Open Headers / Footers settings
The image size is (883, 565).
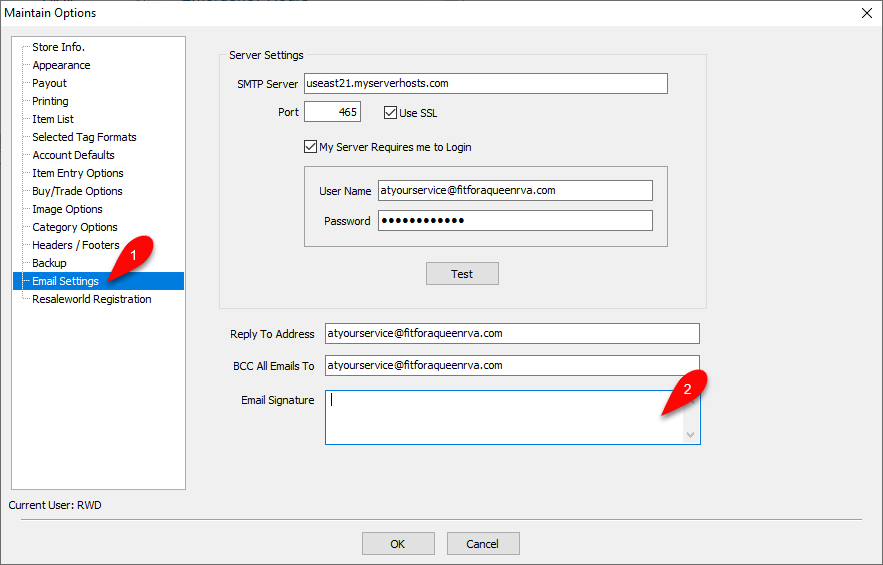pos(75,246)
